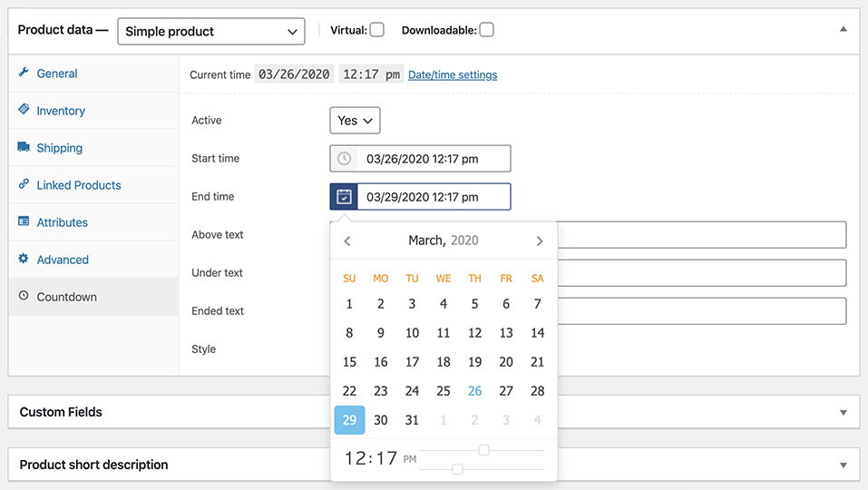Viewport: 868px width, 490px height.
Task: Enable the Downloadable checkbox
Action: click(487, 30)
